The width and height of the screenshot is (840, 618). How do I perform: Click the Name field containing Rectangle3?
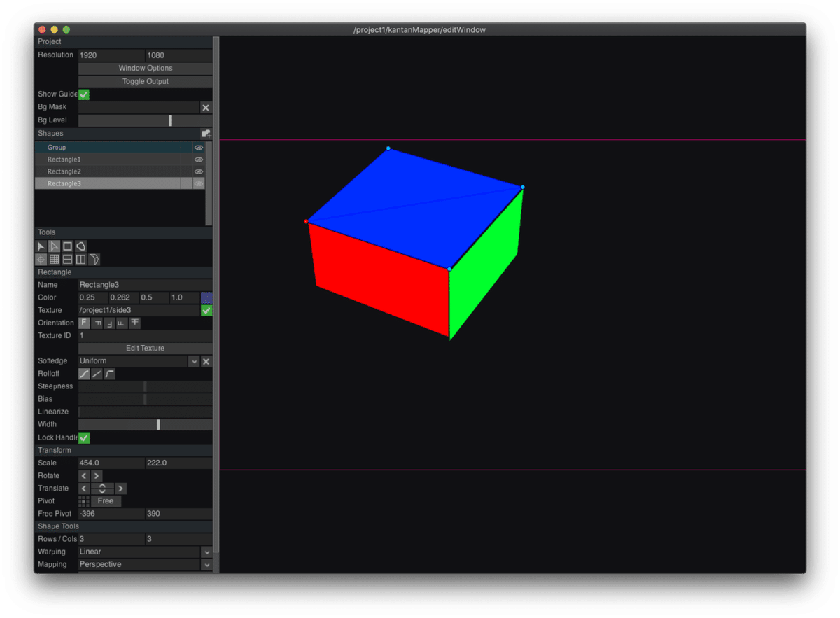145,285
